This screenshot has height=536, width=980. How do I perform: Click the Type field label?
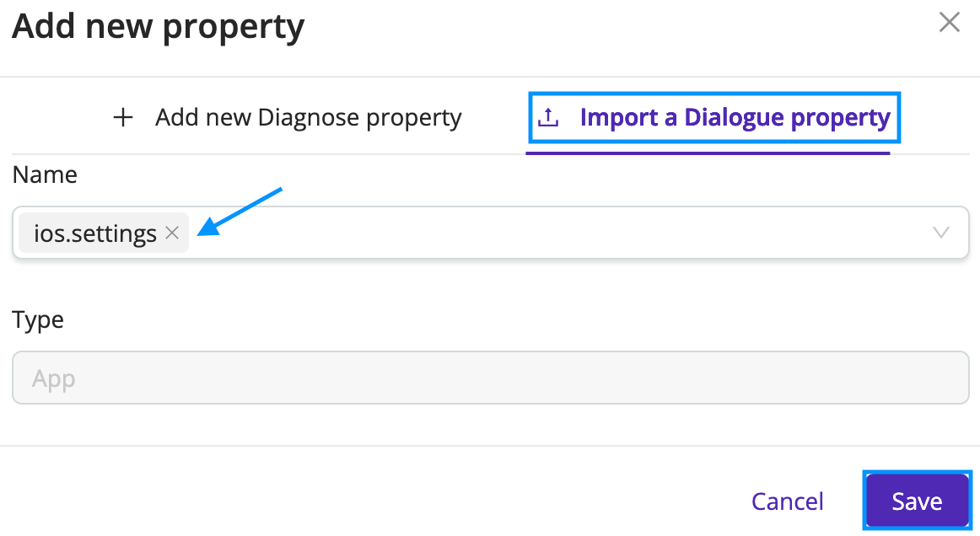pos(38,320)
